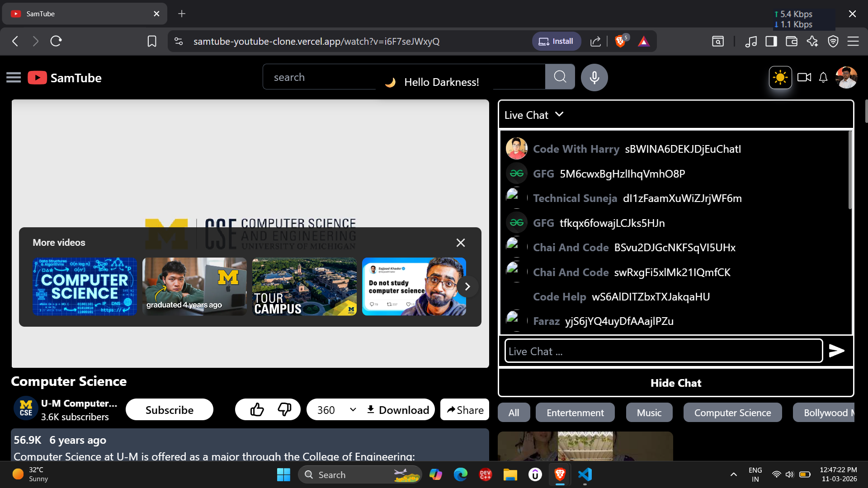Viewport: 868px width, 488px height.
Task: Click the live chat scrollbar
Action: pyautogui.click(x=850, y=170)
